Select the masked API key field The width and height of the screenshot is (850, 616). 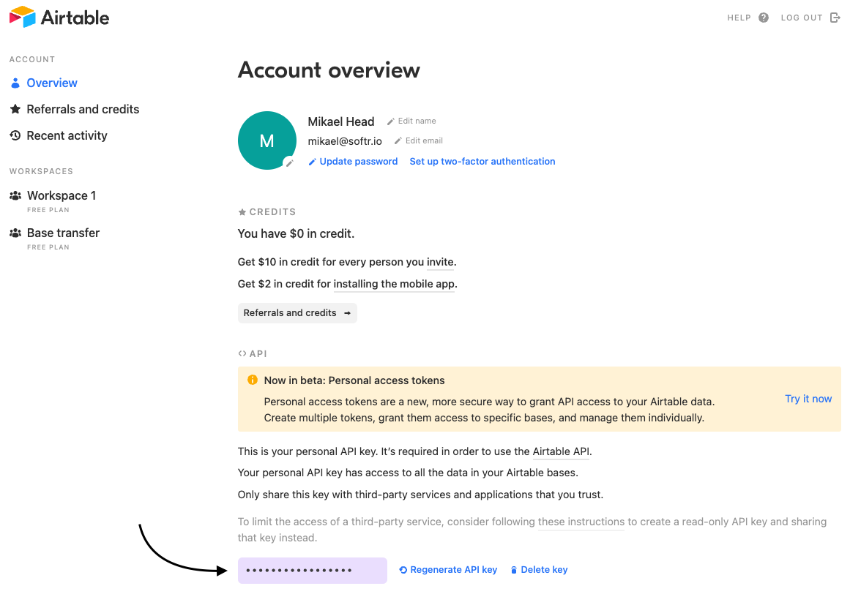(x=312, y=570)
